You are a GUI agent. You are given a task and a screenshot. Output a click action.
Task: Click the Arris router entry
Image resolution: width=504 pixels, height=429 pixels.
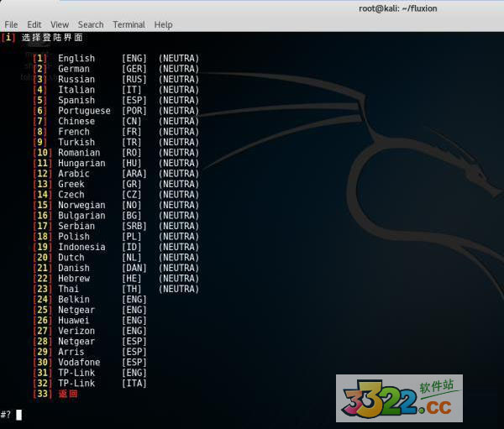[x=71, y=352]
